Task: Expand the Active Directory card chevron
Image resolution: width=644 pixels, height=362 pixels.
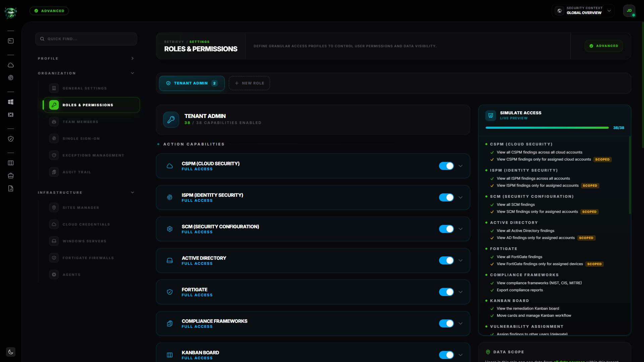Action: click(461, 260)
